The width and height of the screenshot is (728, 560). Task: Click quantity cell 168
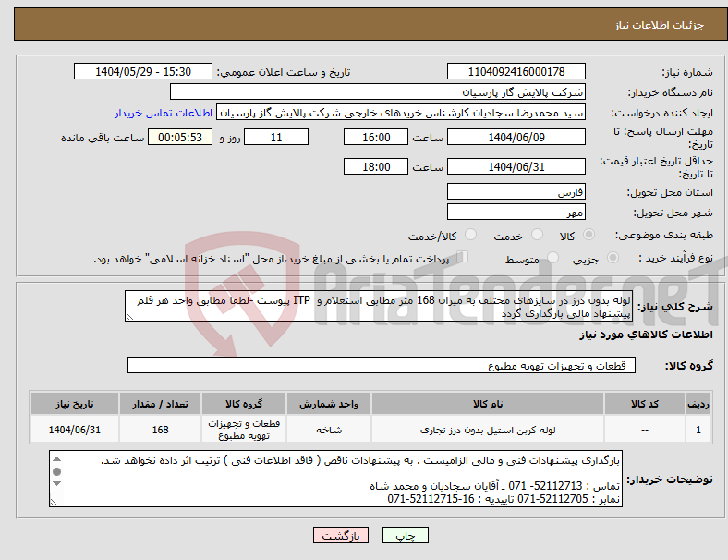160,430
